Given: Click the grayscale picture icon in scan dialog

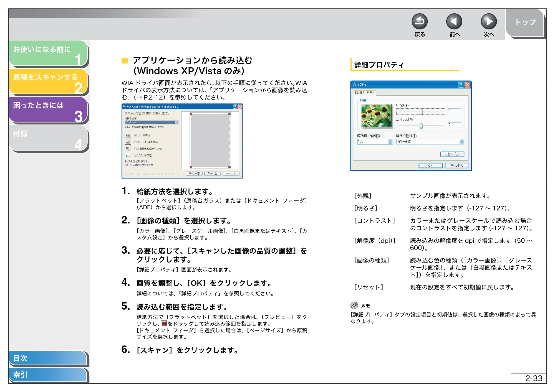Looking at the screenshot, I should [128, 142].
